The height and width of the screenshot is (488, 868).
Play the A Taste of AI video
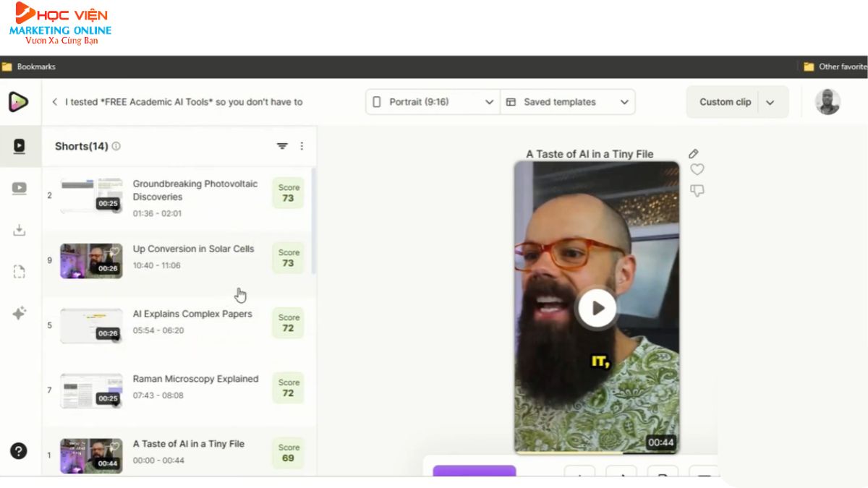pyautogui.click(x=597, y=309)
